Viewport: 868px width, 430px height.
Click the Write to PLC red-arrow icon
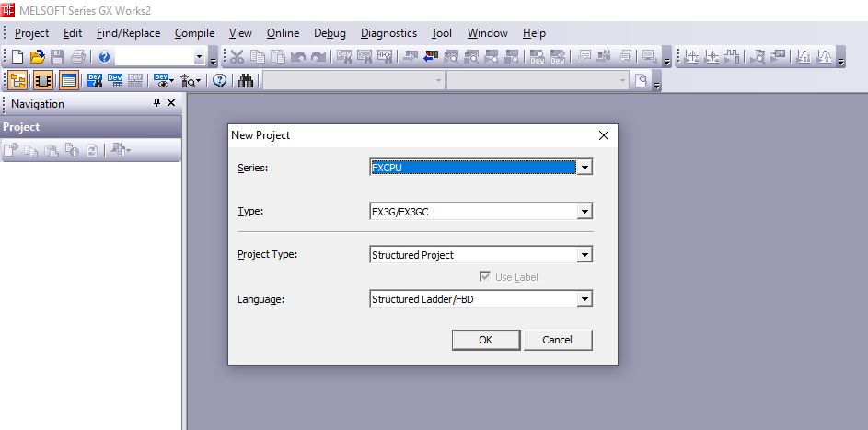(x=431, y=56)
